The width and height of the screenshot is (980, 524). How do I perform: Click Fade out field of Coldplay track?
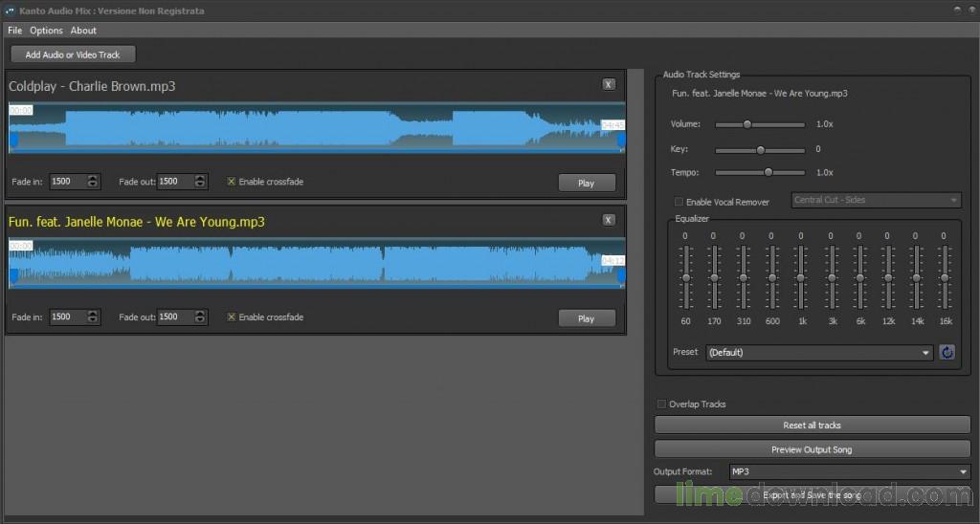tap(176, 181)
